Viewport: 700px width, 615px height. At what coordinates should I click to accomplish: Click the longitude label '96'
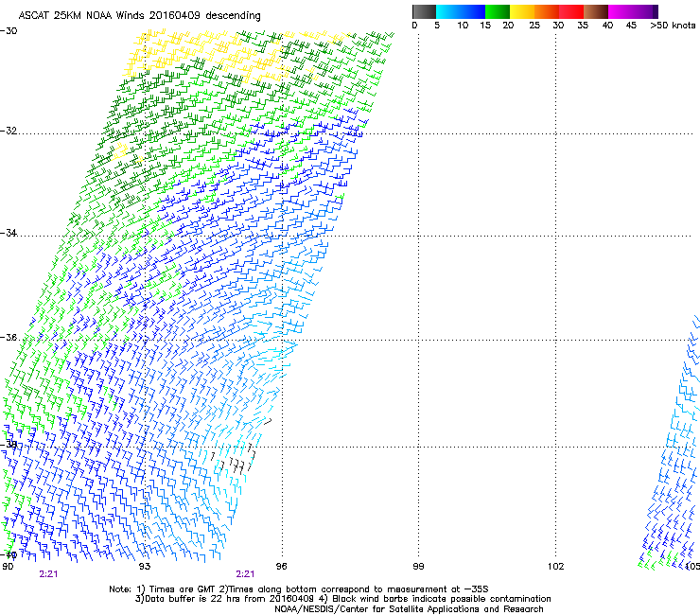281,567
